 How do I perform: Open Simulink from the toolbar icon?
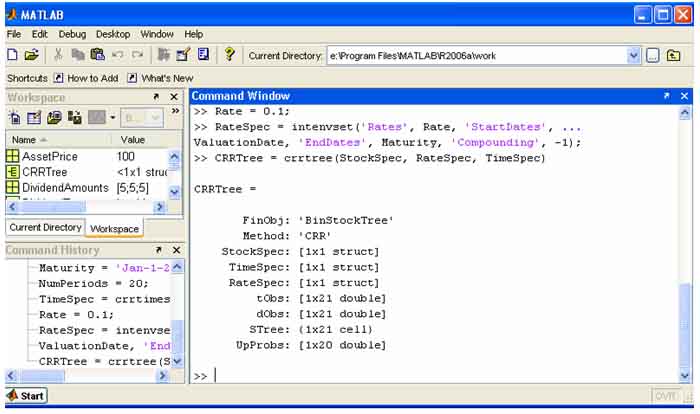[164, 55]
